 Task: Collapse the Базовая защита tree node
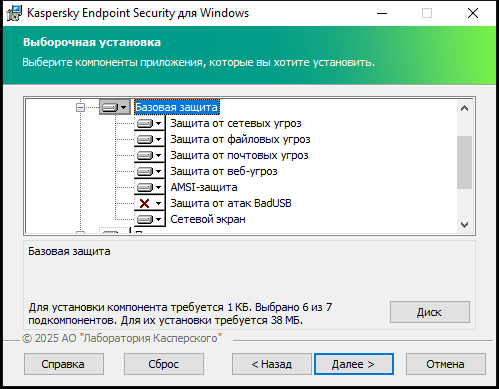80,107
